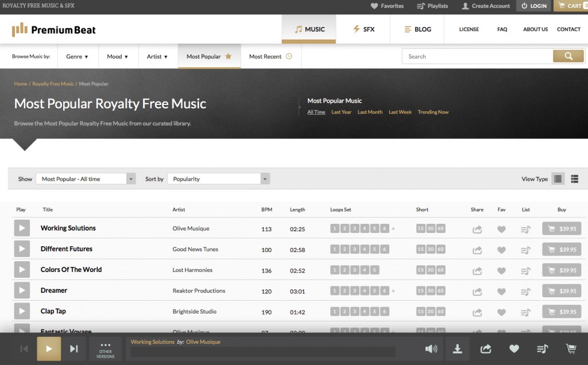Add Dreamer to a playlist
The image size is (588, 365).
point(526,292)
